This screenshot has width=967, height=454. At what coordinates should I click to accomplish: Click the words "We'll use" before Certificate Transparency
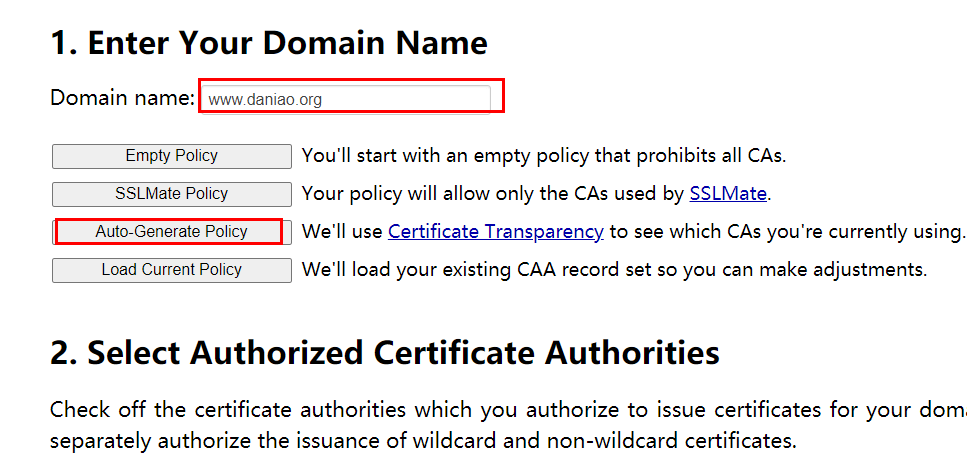342,232
